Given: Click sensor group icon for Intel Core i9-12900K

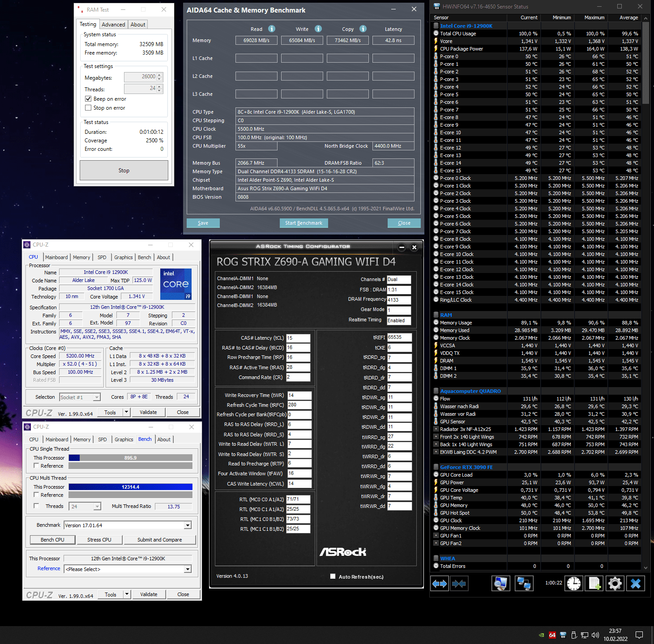Looking at the screenshot, I should click(436, 26).
